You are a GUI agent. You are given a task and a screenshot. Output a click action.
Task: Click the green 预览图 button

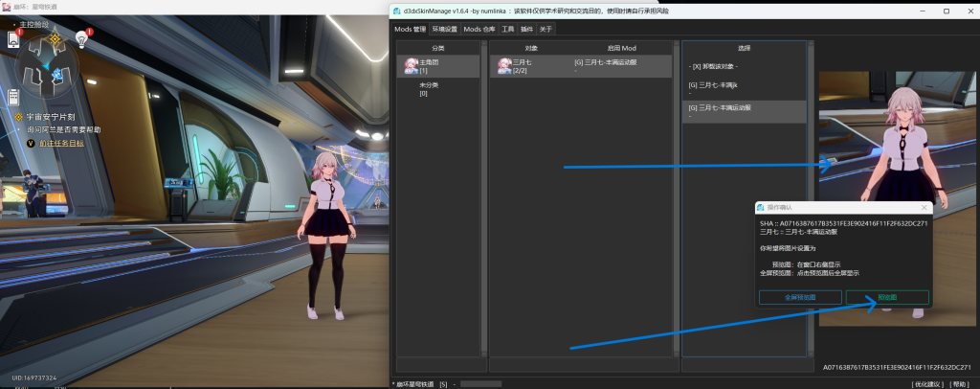click(887, 298)
